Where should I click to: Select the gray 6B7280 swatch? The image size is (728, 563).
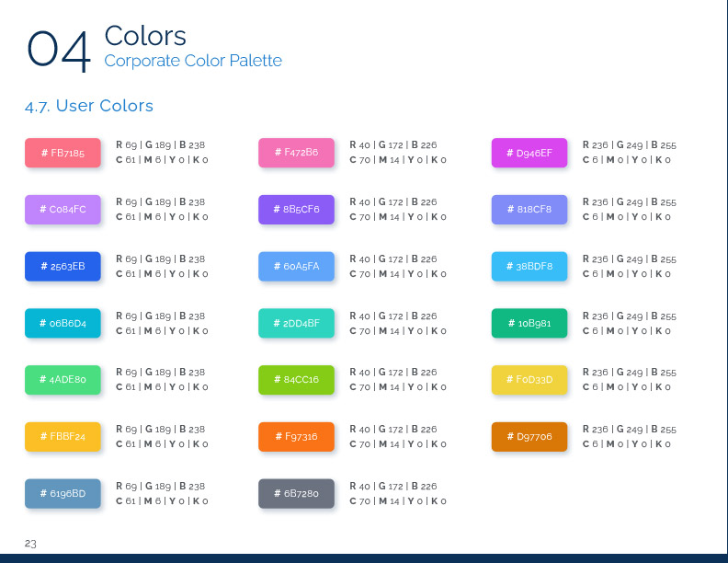tap(296, 494)
